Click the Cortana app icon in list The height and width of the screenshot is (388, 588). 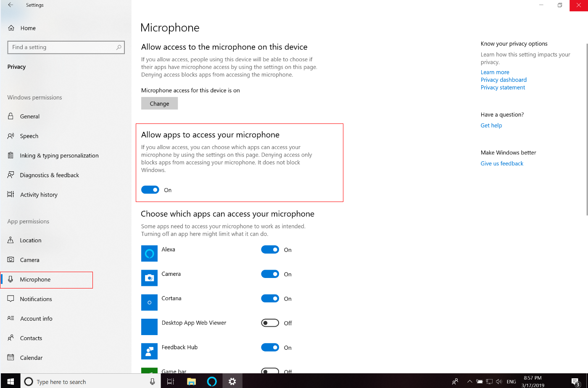pyautogui.click(x=149, y=302)
